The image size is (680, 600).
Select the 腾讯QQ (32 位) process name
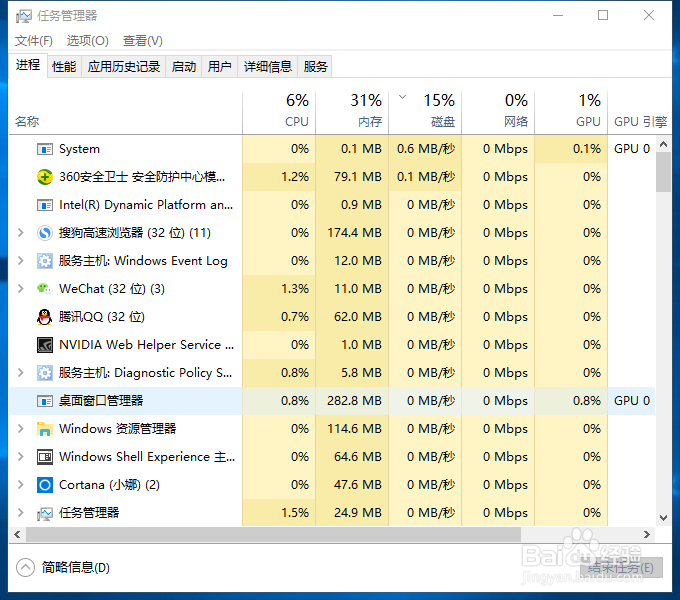102,317
